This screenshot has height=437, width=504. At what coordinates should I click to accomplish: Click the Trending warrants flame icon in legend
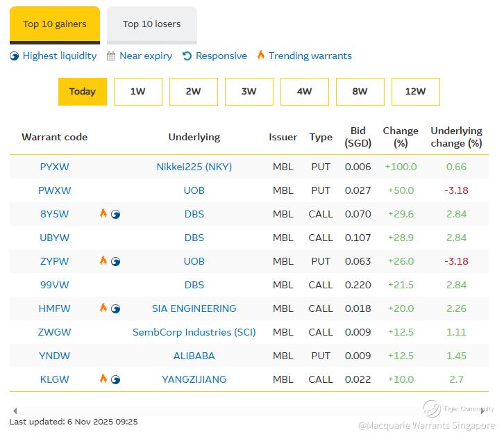pyautogui.click(x=261, y=56)
